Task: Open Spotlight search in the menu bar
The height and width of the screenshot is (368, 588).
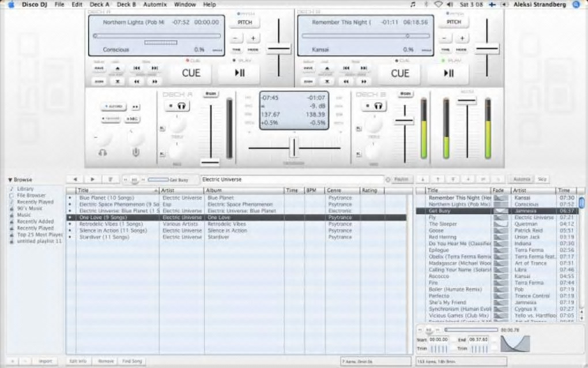Action: tap(576, 5)
